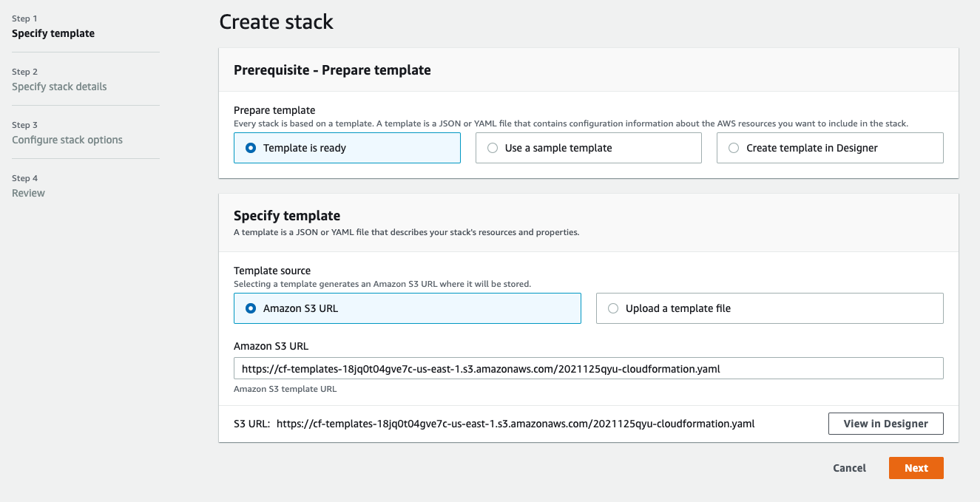Cancel the stack creation

point(849,467)
